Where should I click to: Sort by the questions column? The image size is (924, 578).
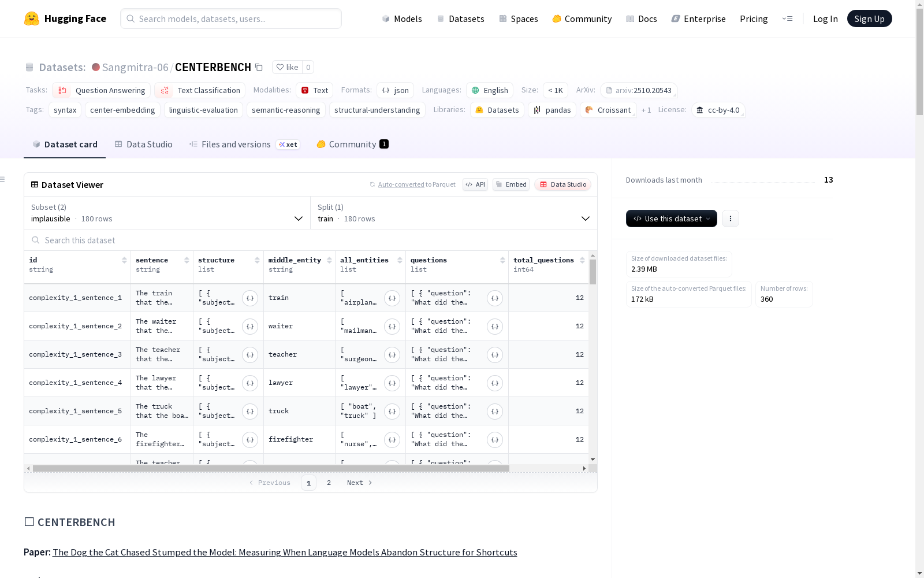pyautogui.click(x=502, y=260)
